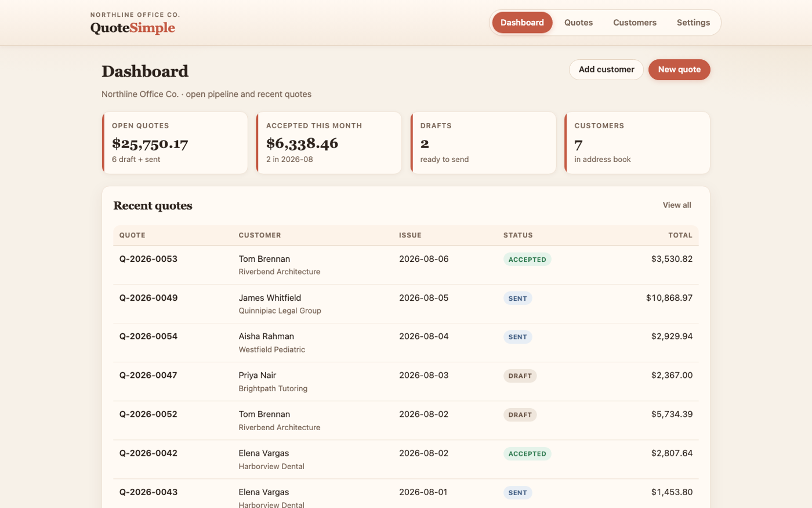Open quote Q-2026-0043
The image size is (812, 508).
pos(148,492)
